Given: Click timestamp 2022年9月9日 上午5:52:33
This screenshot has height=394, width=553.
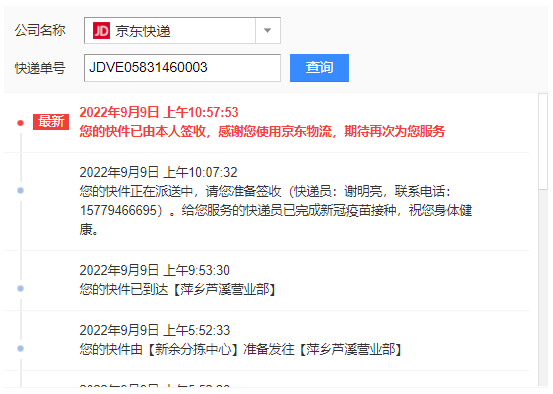Looking at the screenshot, I should coord(154,331).
